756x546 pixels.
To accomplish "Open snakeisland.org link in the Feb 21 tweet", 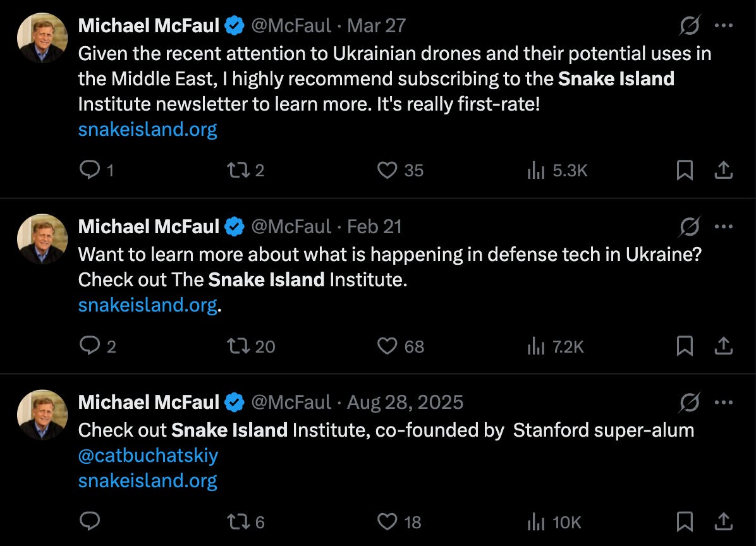I will (x=147, y=305).
